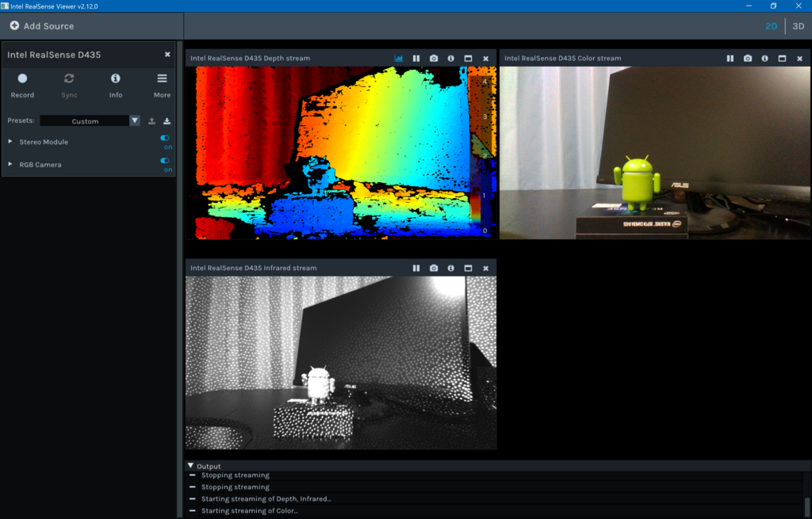The image size is (812, 519).
Task: Disable the RGB Camera toggle
Action: click(165, 161)
